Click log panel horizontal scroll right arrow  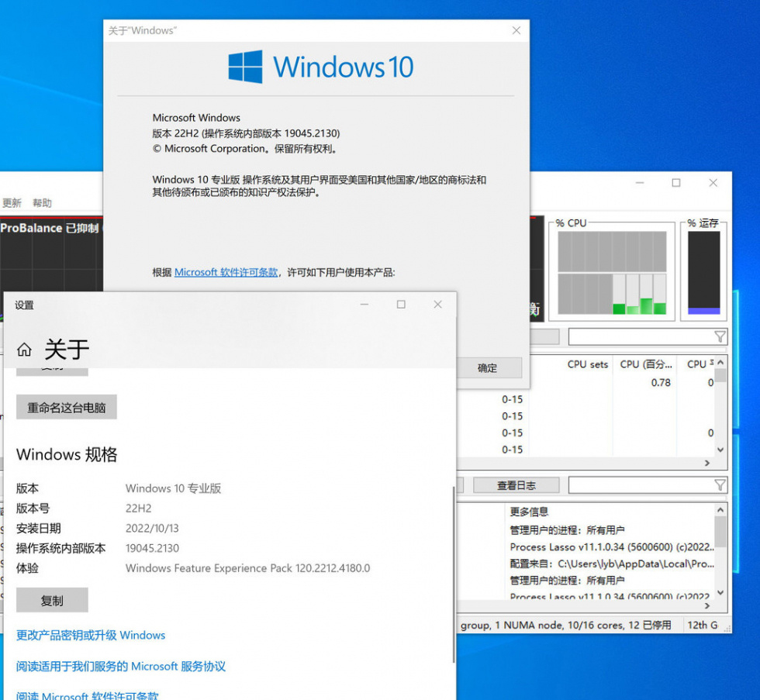(707, 605)
